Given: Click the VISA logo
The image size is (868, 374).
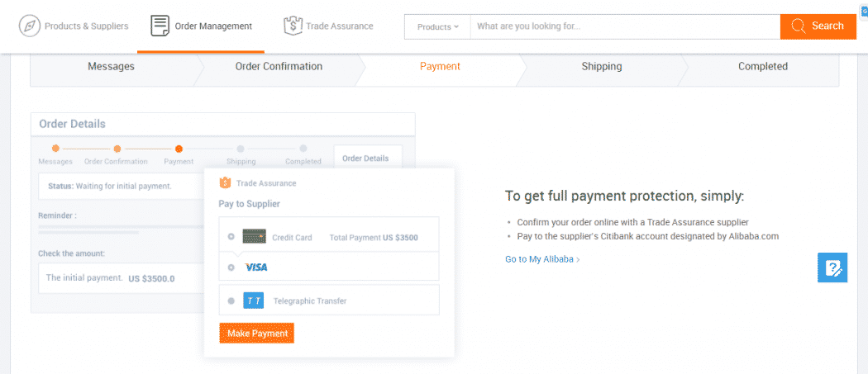Looking at the screenshot, I should tap(255, 267).
